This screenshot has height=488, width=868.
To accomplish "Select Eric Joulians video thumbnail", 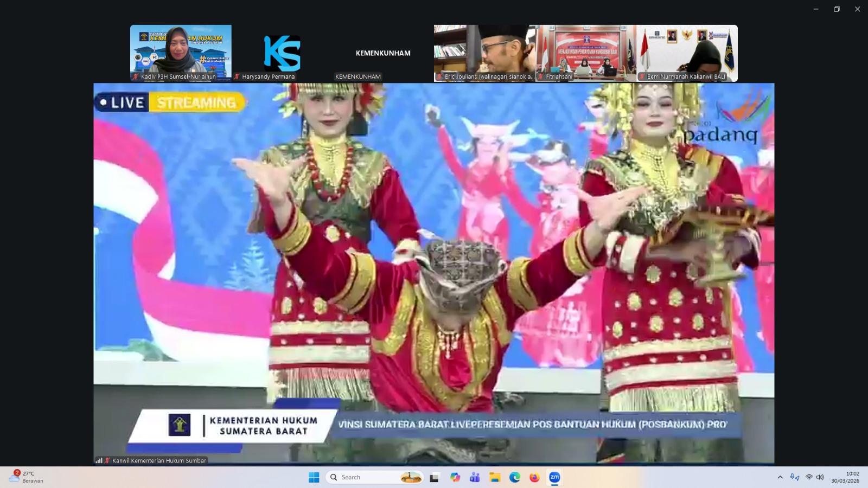I will (484, 53).
